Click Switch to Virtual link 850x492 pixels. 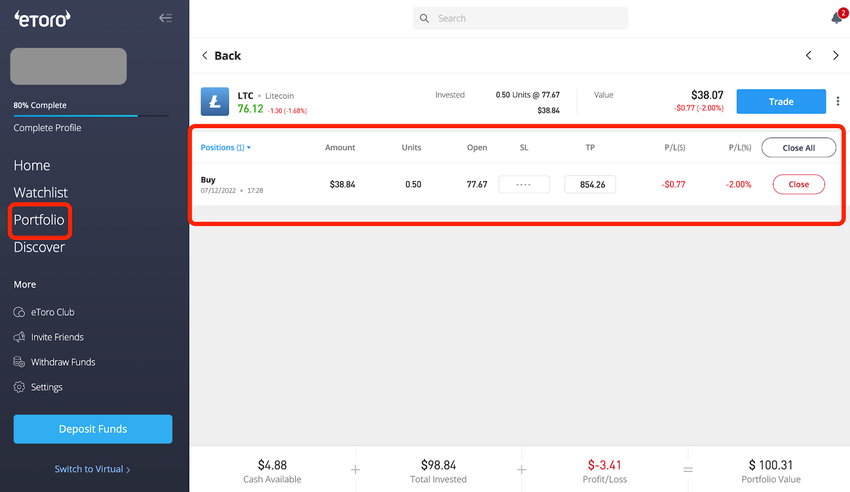point(92,469)
